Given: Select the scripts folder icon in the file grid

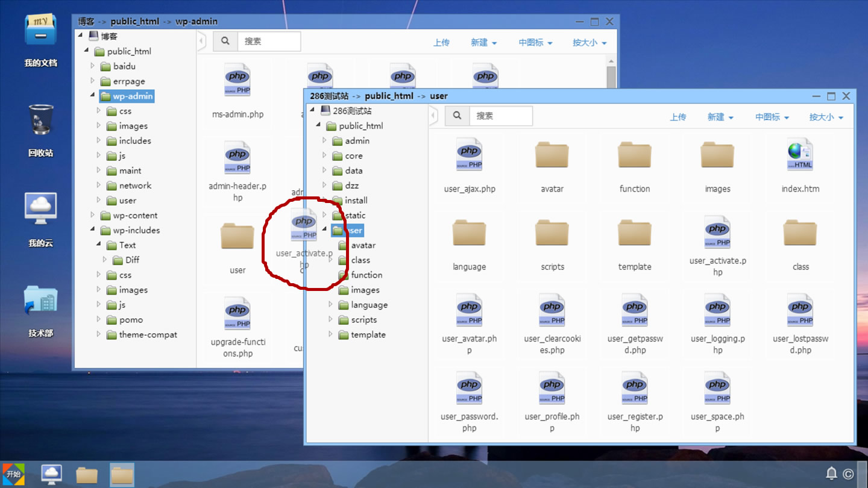Looking at the screenshot, I should pos(552,233).
